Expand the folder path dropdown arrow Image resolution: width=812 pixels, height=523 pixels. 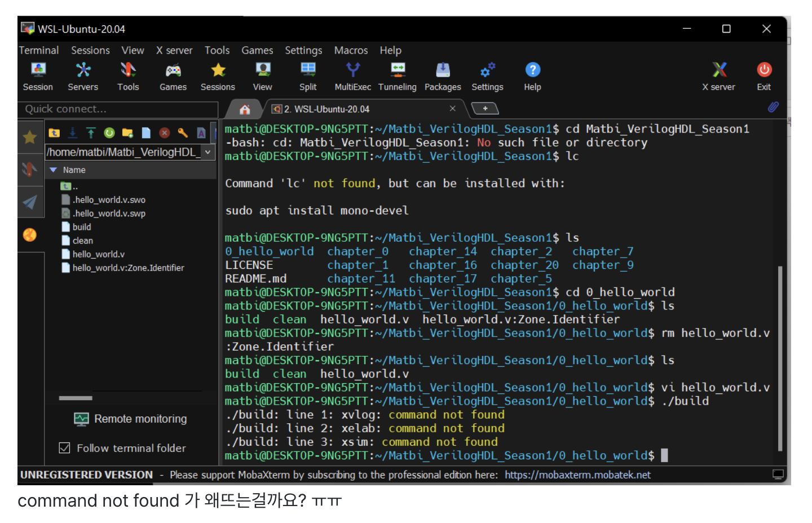coord(208,152)
